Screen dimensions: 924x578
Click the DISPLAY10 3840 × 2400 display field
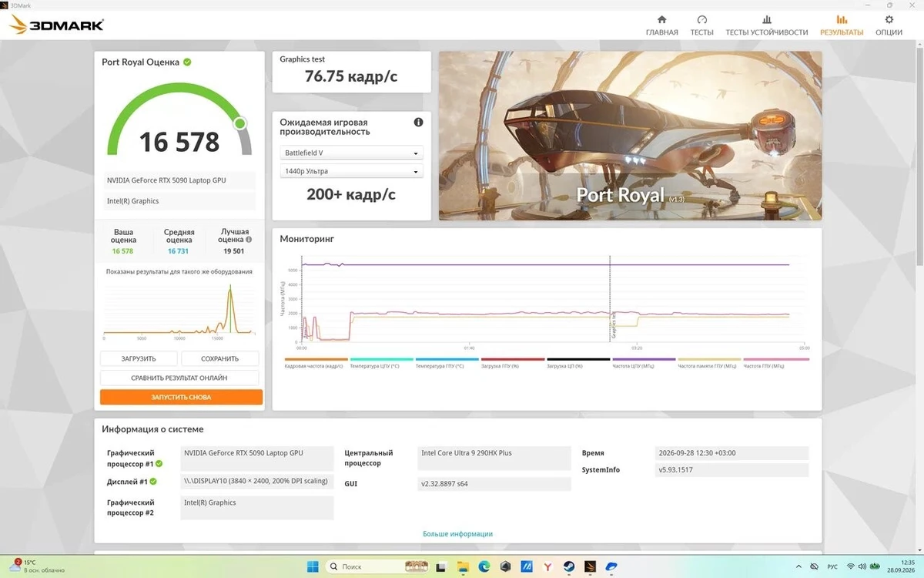(257, 482)
